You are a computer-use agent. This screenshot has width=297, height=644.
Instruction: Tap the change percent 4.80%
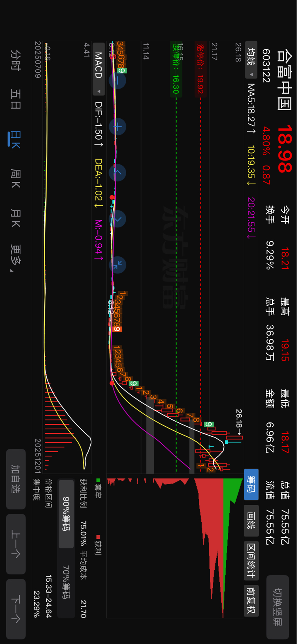266,141
